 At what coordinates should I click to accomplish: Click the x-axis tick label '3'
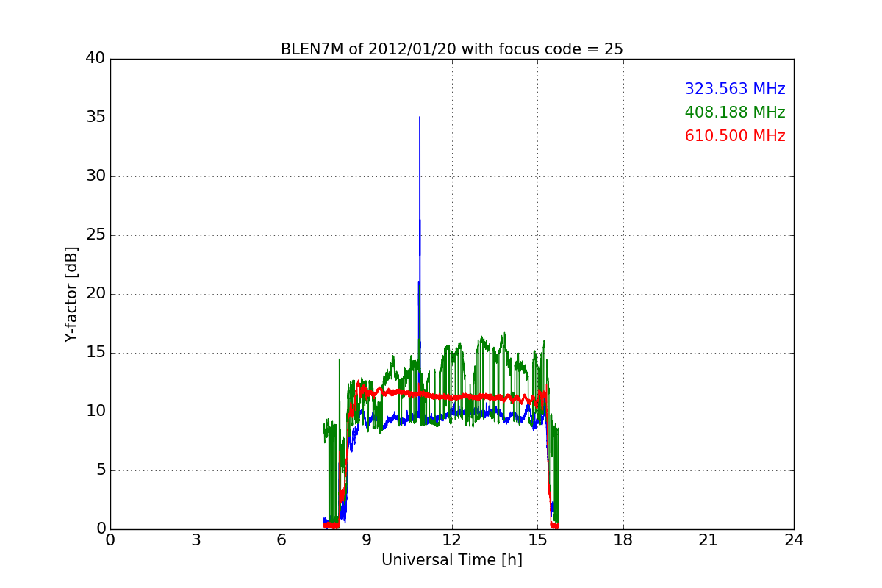[196, 540]
